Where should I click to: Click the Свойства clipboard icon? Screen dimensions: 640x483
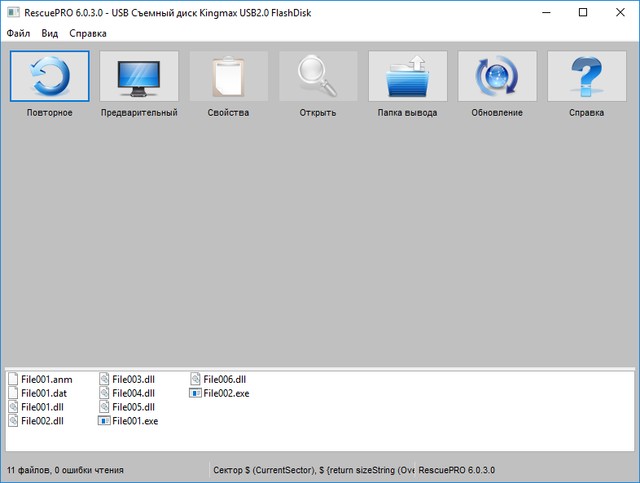[229, 76]
